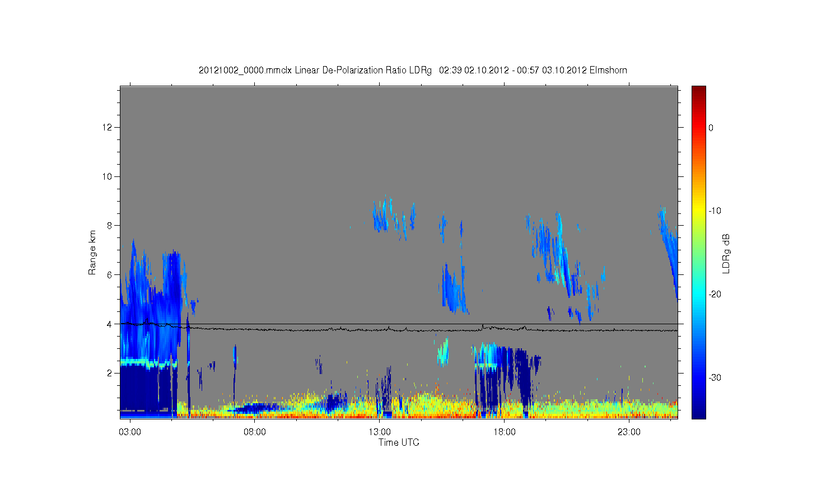Click the 6 km range tick label
The width and height of the screenshot is (840, 504).
[x=110, y=275]
